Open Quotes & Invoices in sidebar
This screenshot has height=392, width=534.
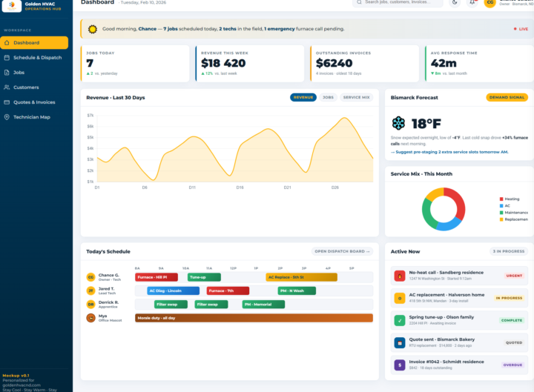point(34,102)
